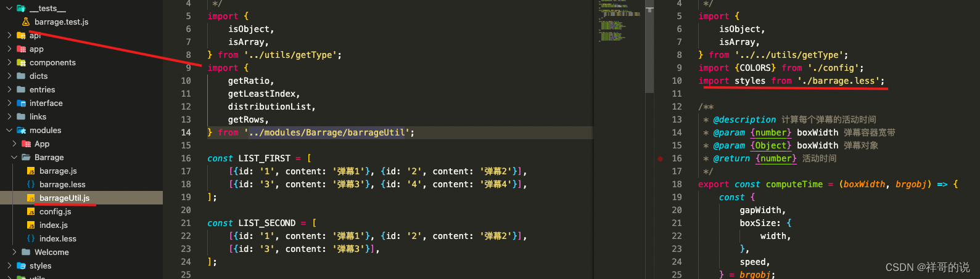The image size is (980, 279).
Task: Open config.js file
Action: click(56, 212)
